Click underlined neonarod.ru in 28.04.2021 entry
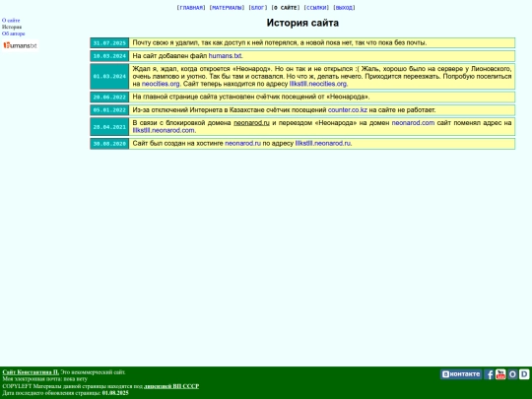Image resolution: width=532 pixels, height=399 pixels. pyautogui.click(x=251, y=123)
